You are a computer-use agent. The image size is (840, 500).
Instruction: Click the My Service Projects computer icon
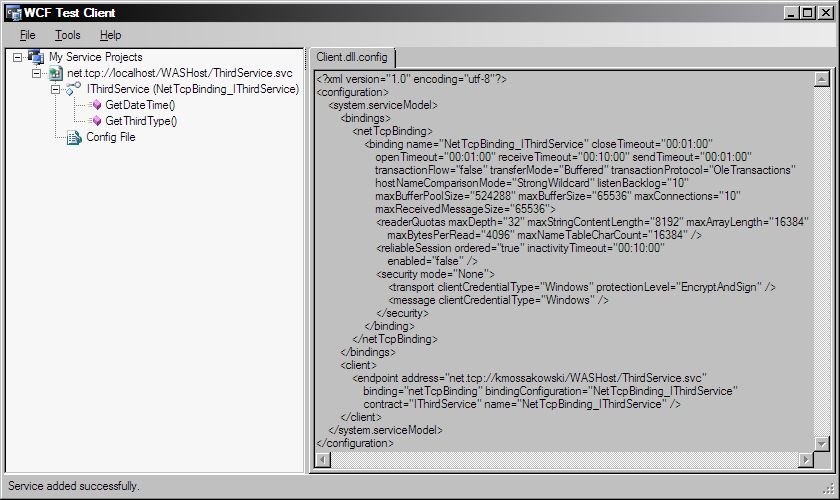click(36, 57)
